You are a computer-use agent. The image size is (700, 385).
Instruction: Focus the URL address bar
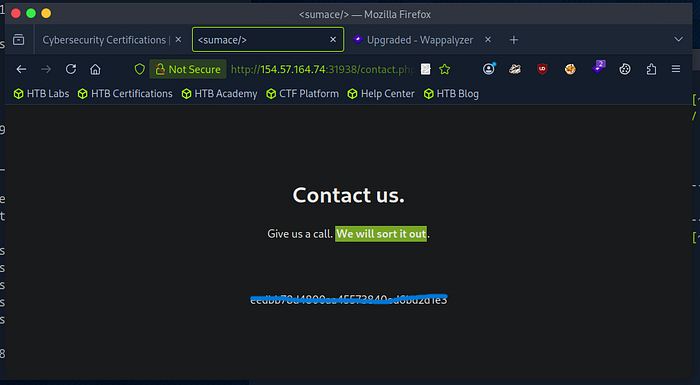[x=322, y=69]
